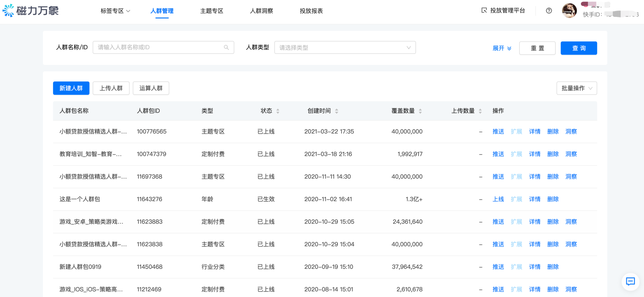Click 上线 for 这是一个人群包 row

(498, 199)
